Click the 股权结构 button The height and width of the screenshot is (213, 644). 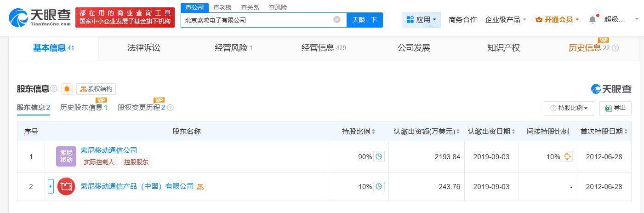click(96, 89)
